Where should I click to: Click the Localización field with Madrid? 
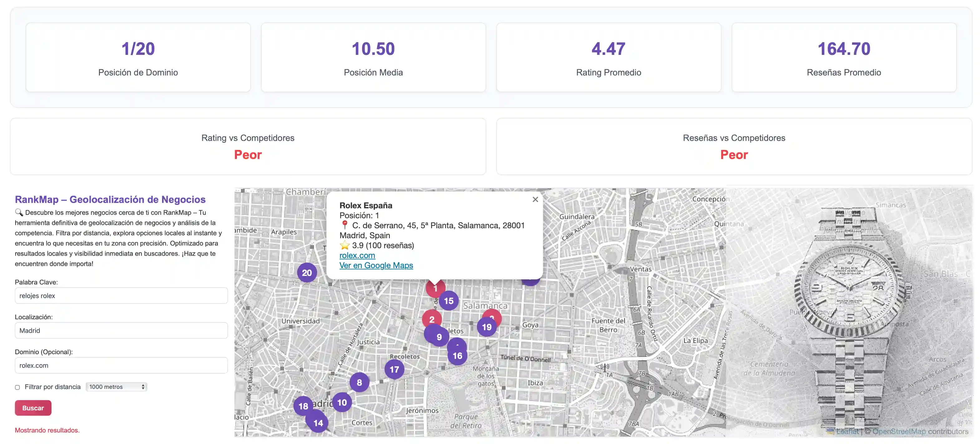(121, 330)
